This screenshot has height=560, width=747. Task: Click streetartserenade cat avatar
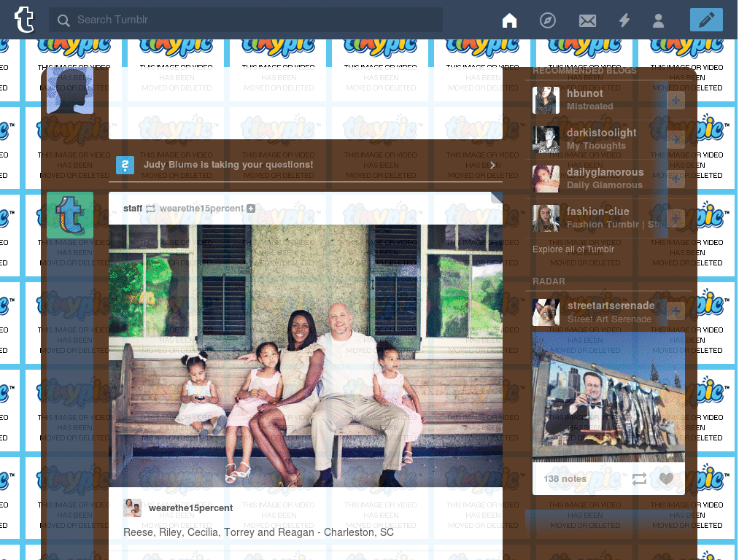point(546,312)
